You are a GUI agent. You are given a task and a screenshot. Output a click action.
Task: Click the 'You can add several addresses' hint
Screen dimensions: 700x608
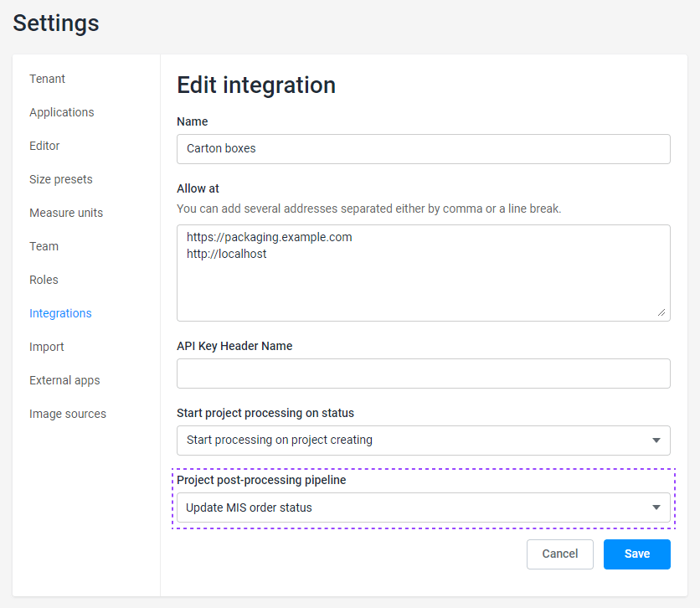tap(368, 209)
